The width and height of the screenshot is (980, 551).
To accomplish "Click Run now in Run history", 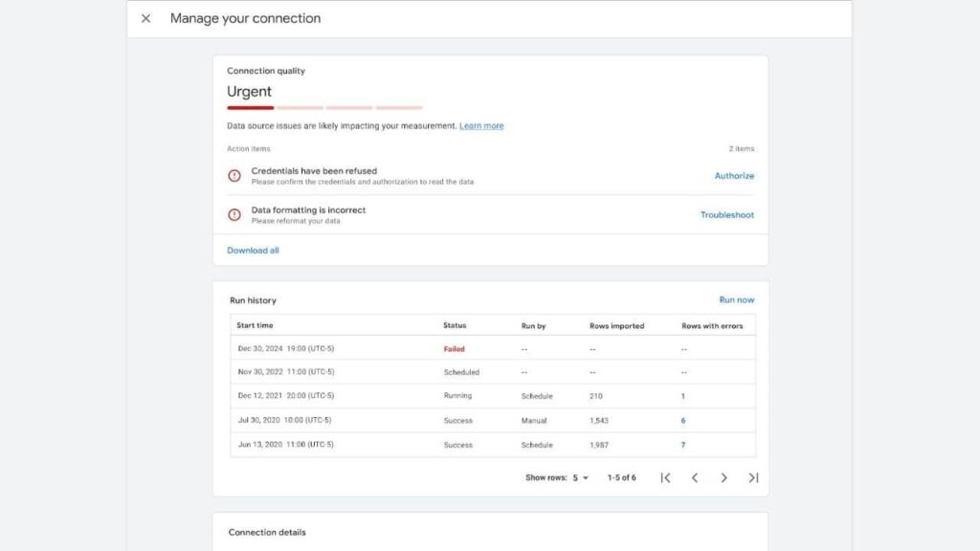I will pos(736,300).
